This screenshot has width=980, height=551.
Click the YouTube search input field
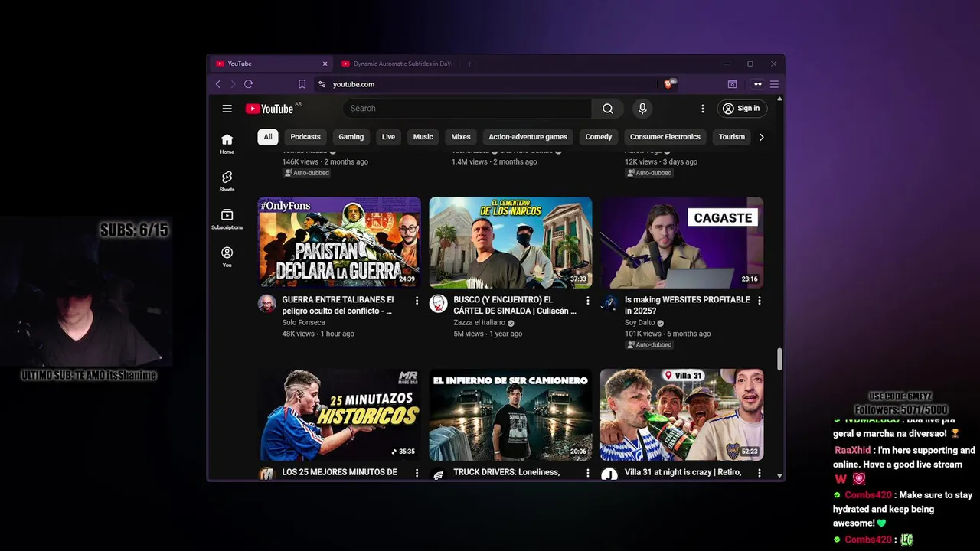[467, 109]
